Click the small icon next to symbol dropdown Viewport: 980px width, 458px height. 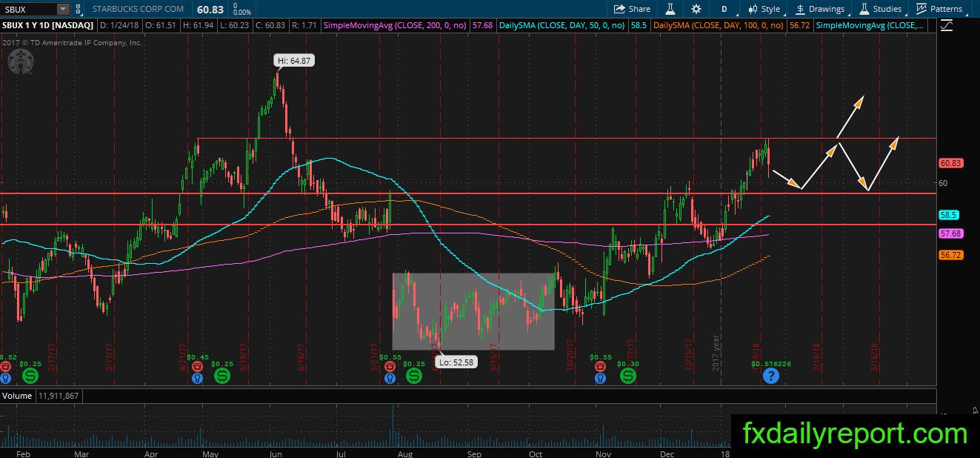[77, 9]
